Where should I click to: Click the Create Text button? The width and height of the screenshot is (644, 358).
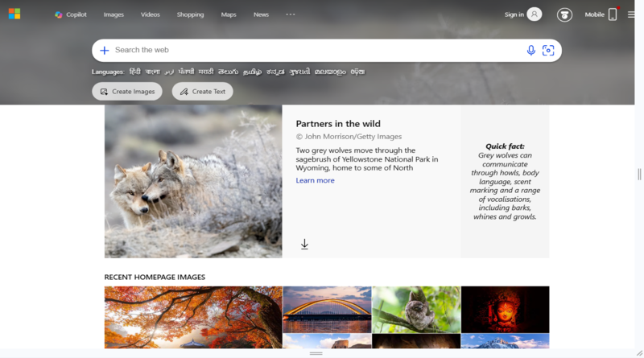(203, 92)
